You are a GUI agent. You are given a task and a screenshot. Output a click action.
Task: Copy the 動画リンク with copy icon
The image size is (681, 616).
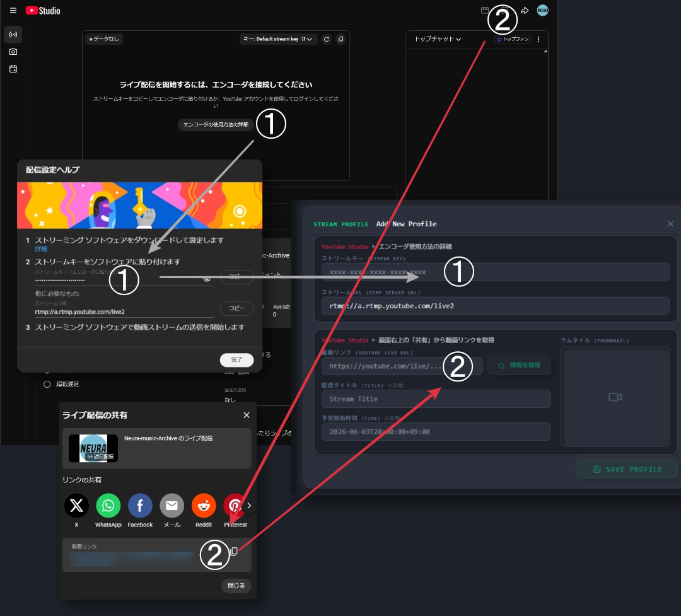click(x=234, y=551)
